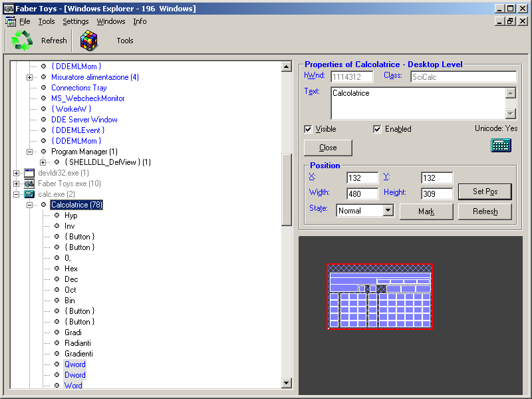This screenshot has width=532, height=399.
Task: Click the Faber Toys.exe process icon
Action: pyautogui.click(x=29, y=184)
